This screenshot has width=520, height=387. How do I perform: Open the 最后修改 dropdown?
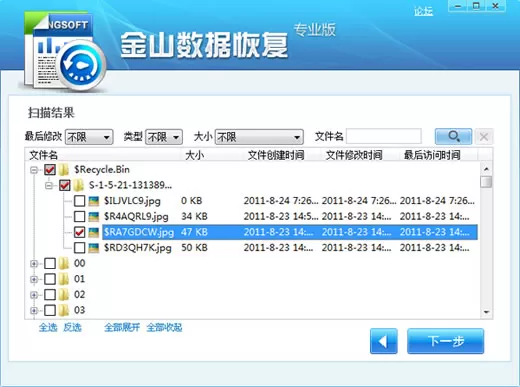[x=89, y=137]
